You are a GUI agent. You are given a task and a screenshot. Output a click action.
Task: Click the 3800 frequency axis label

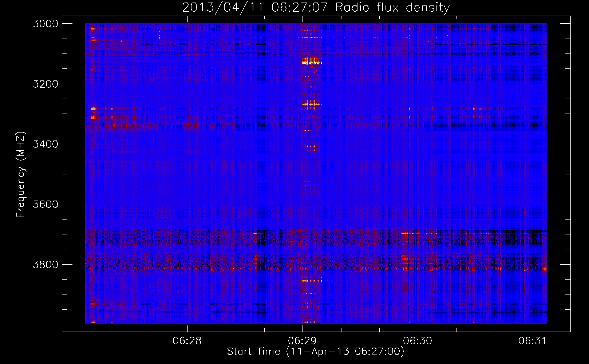pyautogui.click(x=46, y=264)
